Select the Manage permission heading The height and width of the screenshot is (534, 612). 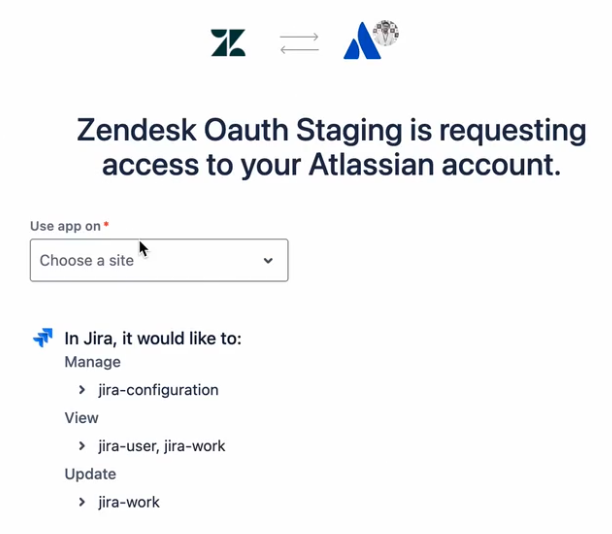tap(92, 362)
